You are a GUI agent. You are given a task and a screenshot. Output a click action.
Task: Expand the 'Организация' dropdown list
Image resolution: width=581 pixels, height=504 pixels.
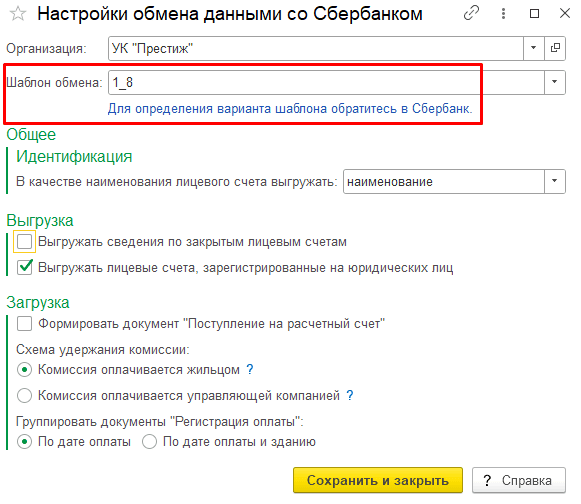pyautogui.click(x=534, y=48)
